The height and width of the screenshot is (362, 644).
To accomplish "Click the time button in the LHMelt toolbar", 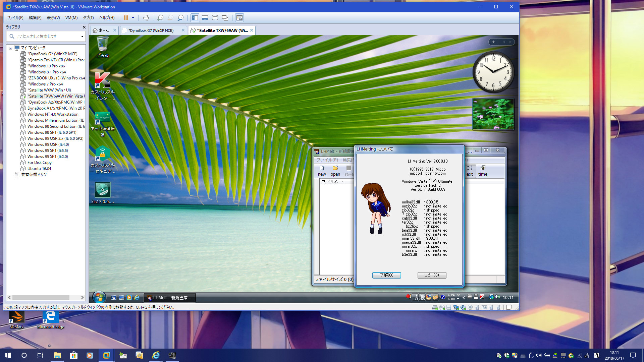I will (483, 171).
